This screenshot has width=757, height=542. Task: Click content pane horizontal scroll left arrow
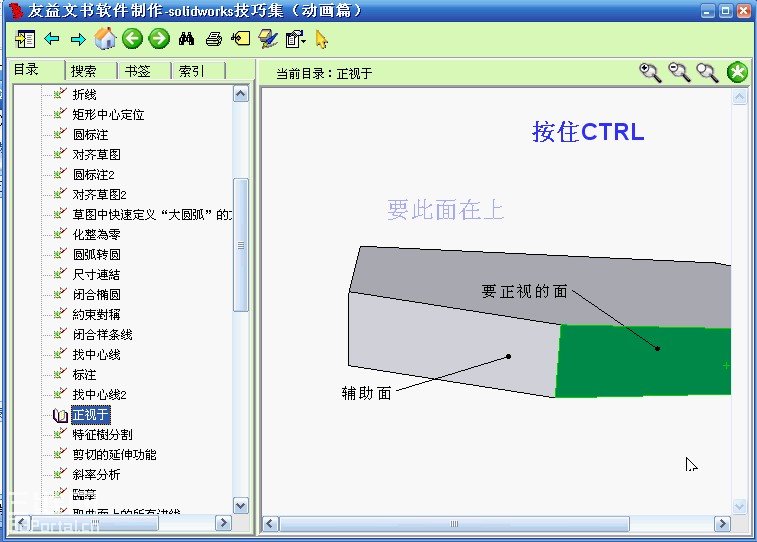[270, 524]
